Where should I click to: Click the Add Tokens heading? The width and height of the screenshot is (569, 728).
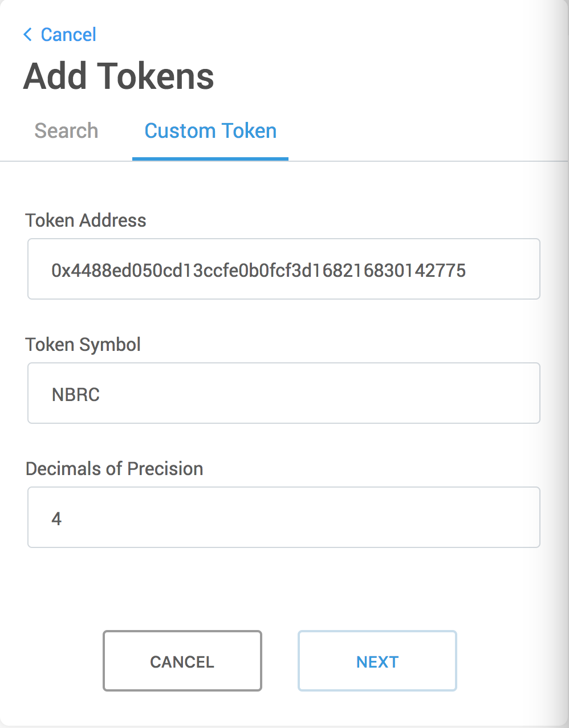119,77
